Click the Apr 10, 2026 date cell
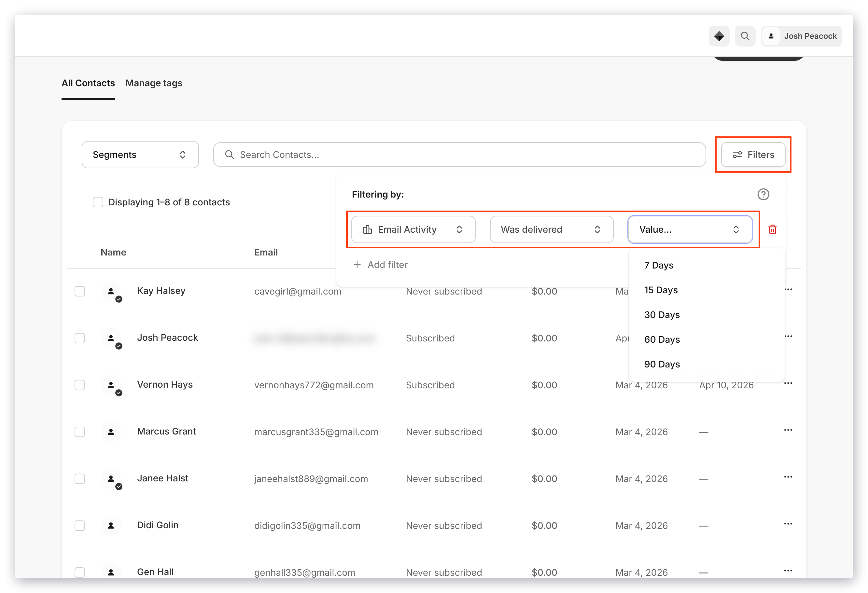 [x=726, y=385]
